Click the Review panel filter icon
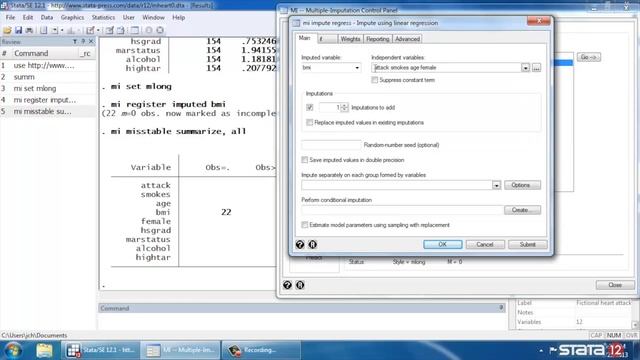Screen dimensions: 640x360 pyautogui.click(x=75, y=42)
